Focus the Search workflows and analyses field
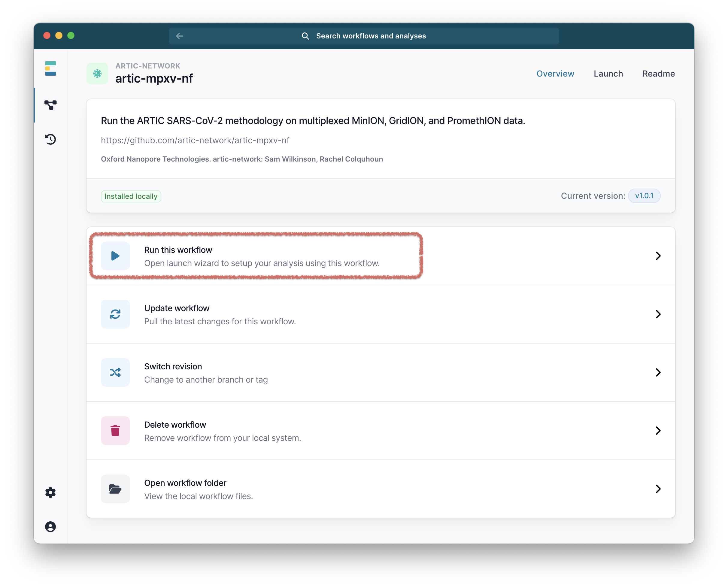The width and height of the screenshot is (728, 588). (371, 36)
